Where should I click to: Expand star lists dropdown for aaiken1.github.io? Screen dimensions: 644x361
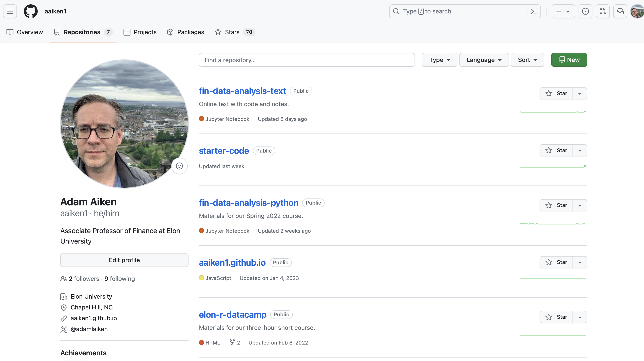tap(580, 262)
